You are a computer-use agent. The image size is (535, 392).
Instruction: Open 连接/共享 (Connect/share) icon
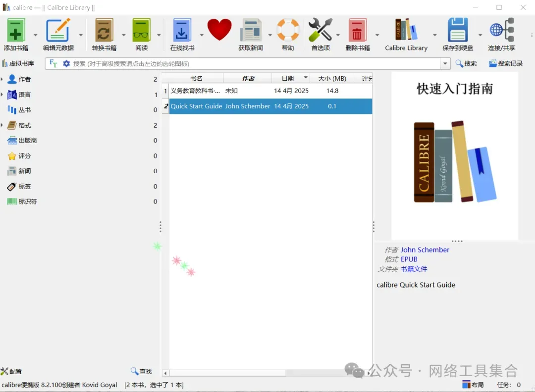click(x=501, y=31)
